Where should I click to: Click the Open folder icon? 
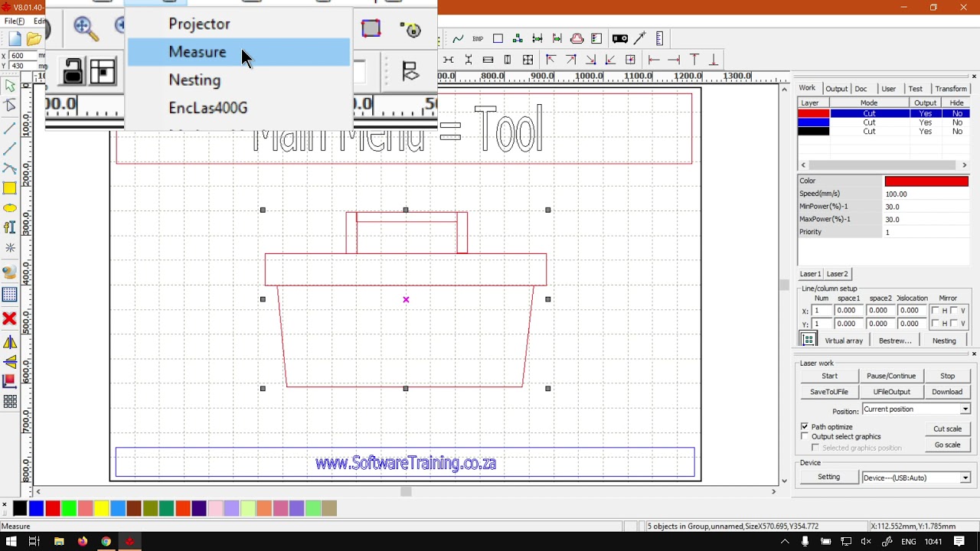[34, 39]
